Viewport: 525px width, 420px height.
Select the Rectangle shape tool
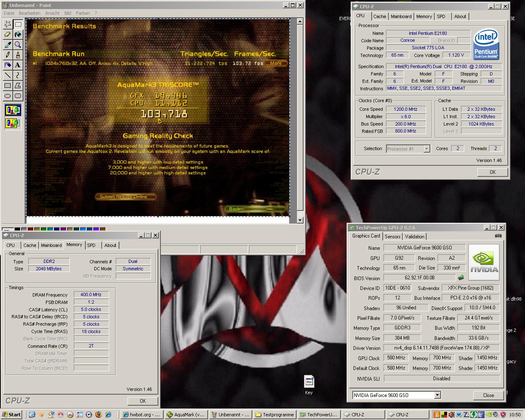pyautogui.click(x=7, y=86)
